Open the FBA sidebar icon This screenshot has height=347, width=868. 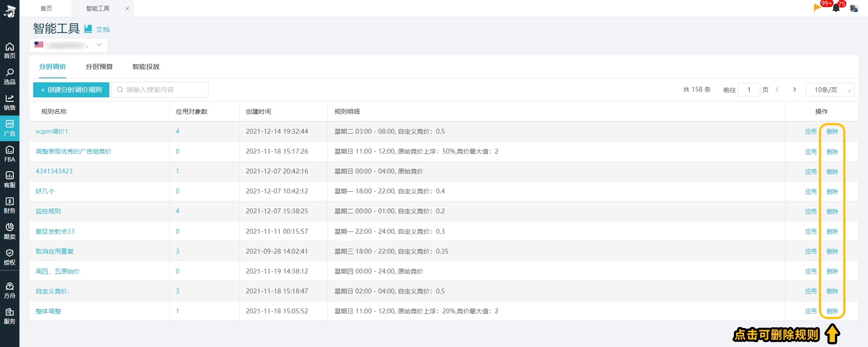[10, 154]
